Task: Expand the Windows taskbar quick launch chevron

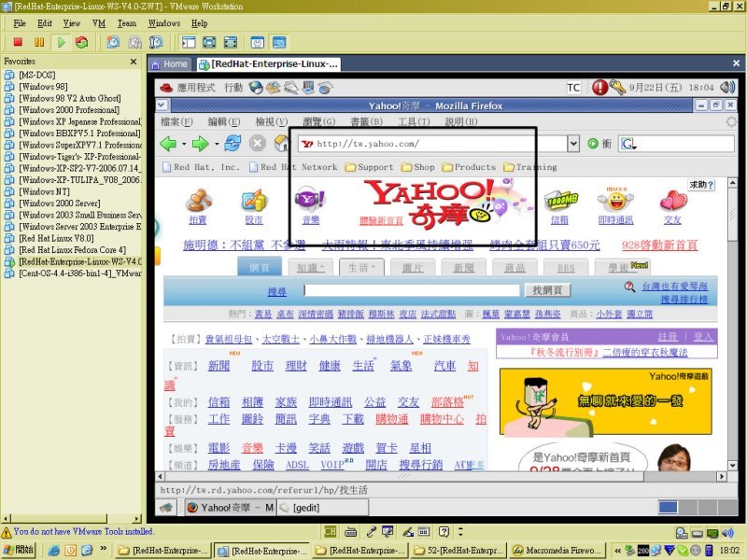Action: [x=103, y=549]
